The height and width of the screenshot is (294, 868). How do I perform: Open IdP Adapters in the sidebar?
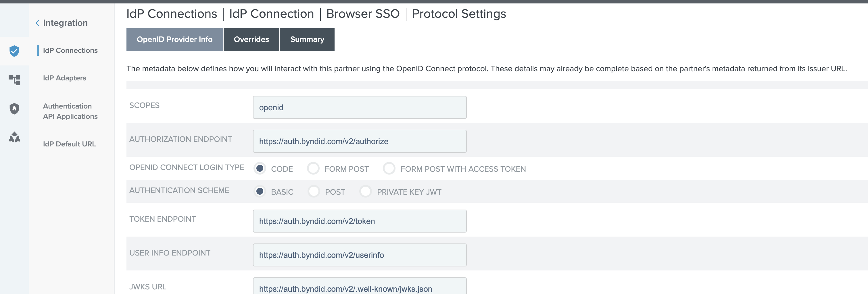(64, 78)
